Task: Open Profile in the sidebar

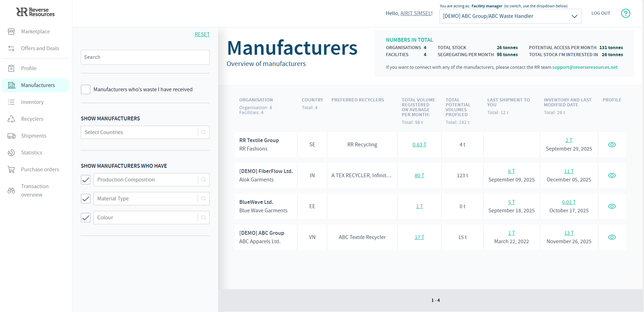Action: (x=35, y=68)
